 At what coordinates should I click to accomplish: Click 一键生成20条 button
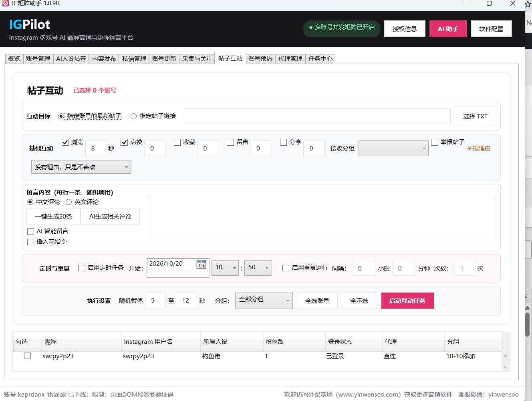54,216
